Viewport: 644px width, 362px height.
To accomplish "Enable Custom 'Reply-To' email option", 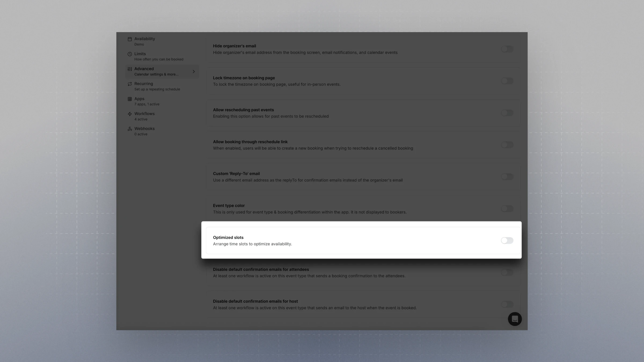I will point(507,176).
